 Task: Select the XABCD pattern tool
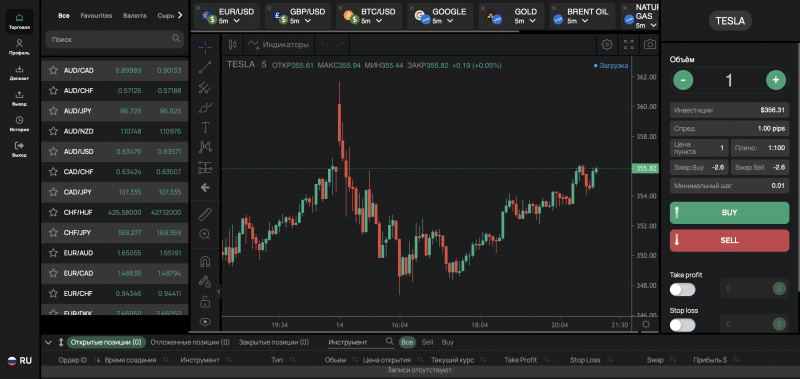tap(205, 147)
